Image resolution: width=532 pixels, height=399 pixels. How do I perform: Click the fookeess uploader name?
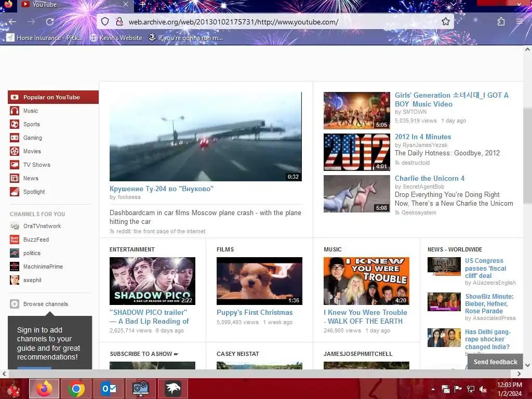(x=129, y=197)
